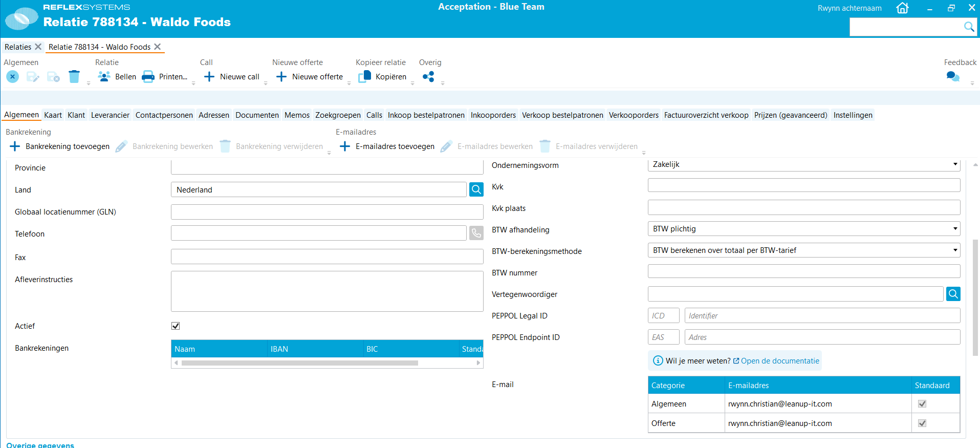Click the home icon in the title bar
980x448 pixels.
pos(902,8)
